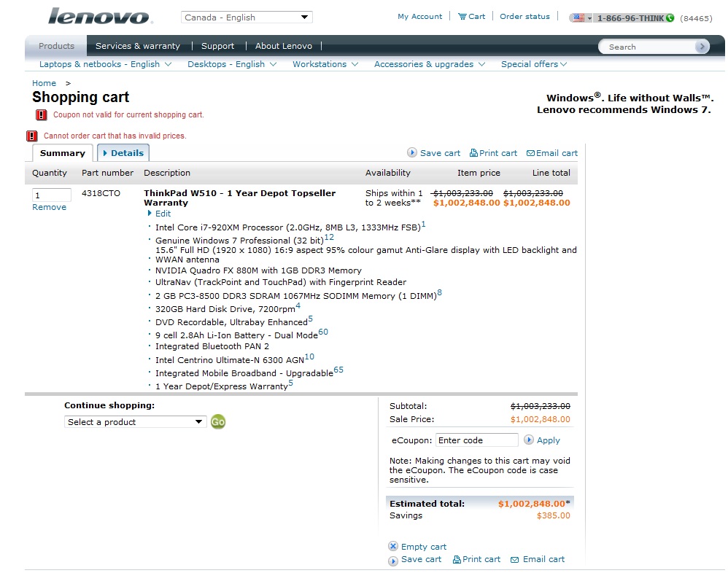
Task: Click the coupon error alert icon
Action: tap(42, 114)
